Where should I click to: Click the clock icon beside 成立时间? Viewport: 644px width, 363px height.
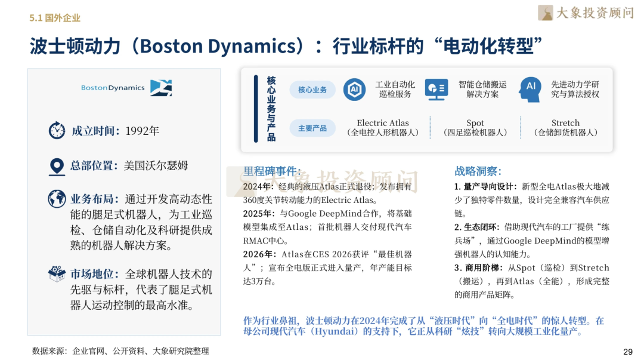tap(57, 131)
